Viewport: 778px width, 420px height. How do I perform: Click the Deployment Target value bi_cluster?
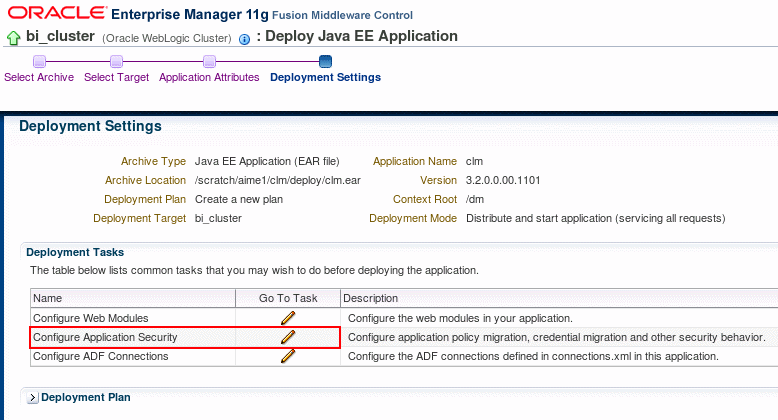pos(218,218)
